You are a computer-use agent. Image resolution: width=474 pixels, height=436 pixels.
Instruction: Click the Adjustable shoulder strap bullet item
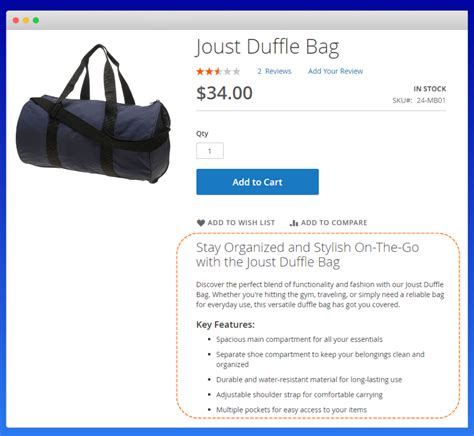pyautogui.click(x=299, y=395)
